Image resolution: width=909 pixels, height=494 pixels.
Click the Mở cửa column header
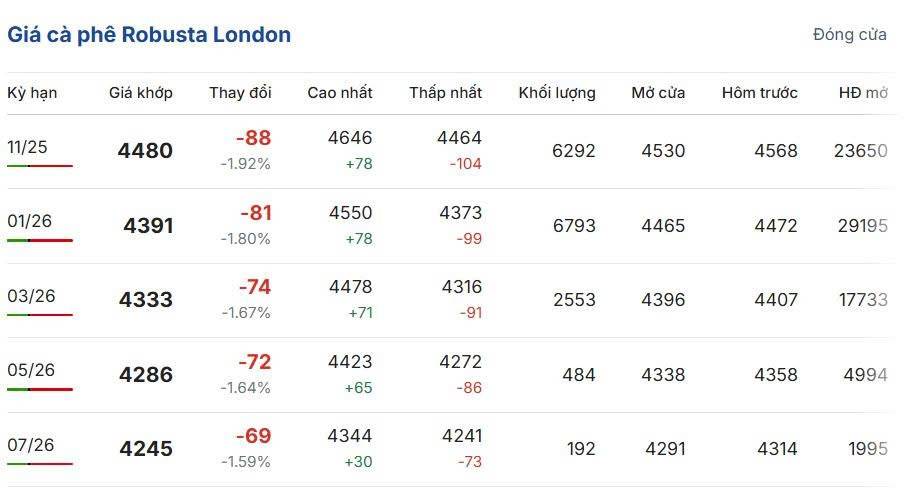pos(658,93)
